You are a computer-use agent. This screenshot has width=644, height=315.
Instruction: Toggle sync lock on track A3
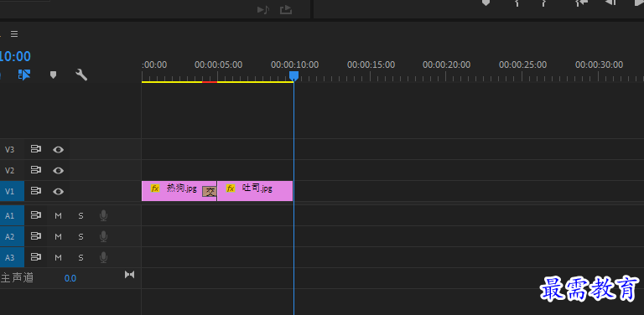(x=36, y=257)
